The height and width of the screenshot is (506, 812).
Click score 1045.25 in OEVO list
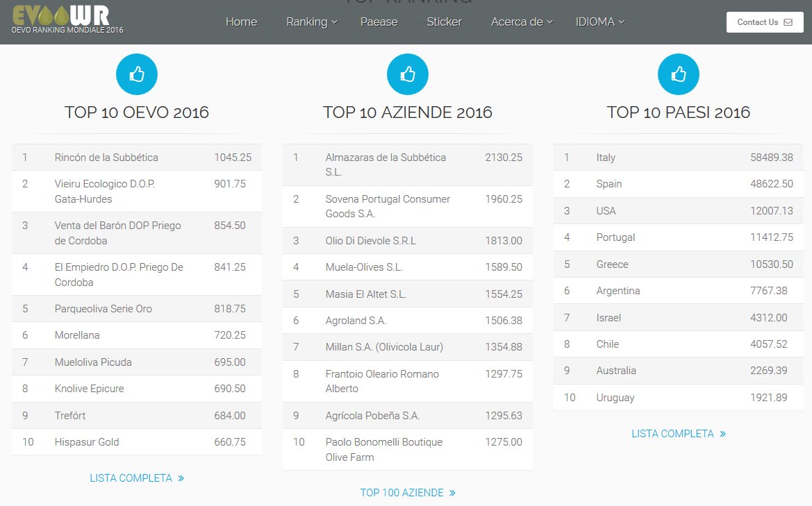[x=233, y=158]
